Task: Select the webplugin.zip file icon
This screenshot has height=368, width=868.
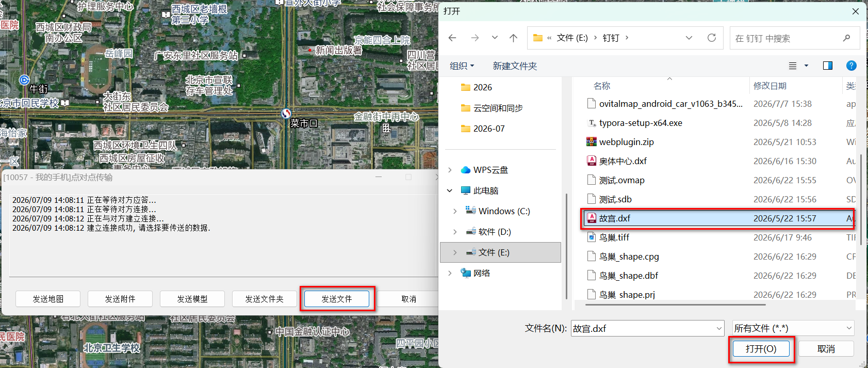Action: tap(592, 142)
